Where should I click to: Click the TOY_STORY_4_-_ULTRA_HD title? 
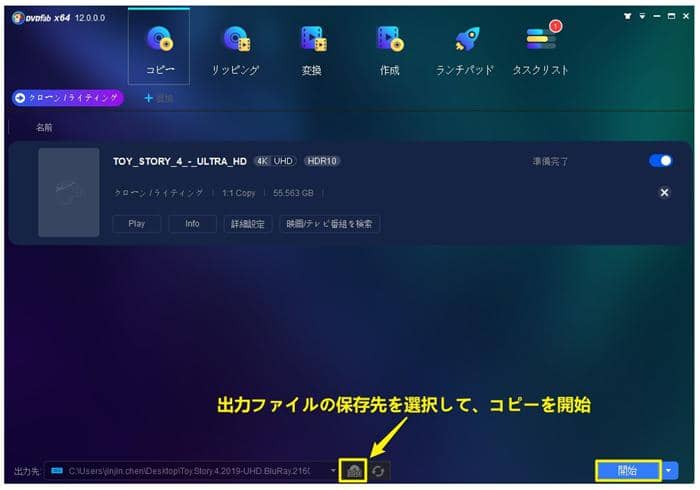179,161
